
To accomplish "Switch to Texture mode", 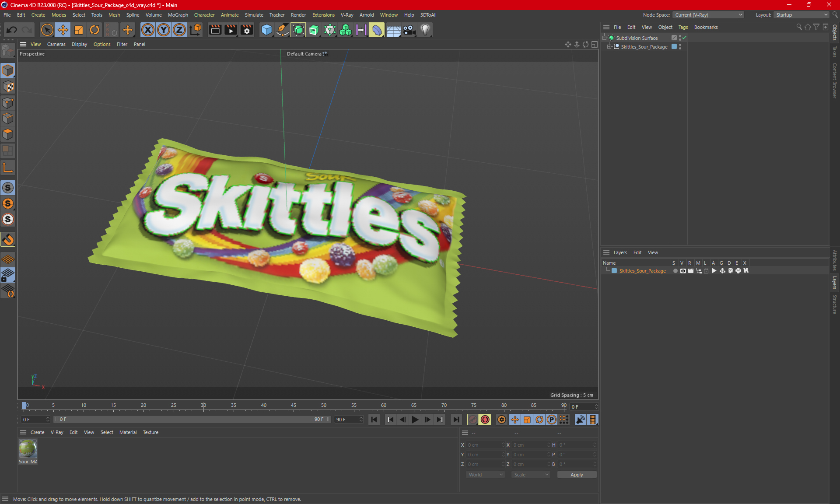I will tap(8, 87).
